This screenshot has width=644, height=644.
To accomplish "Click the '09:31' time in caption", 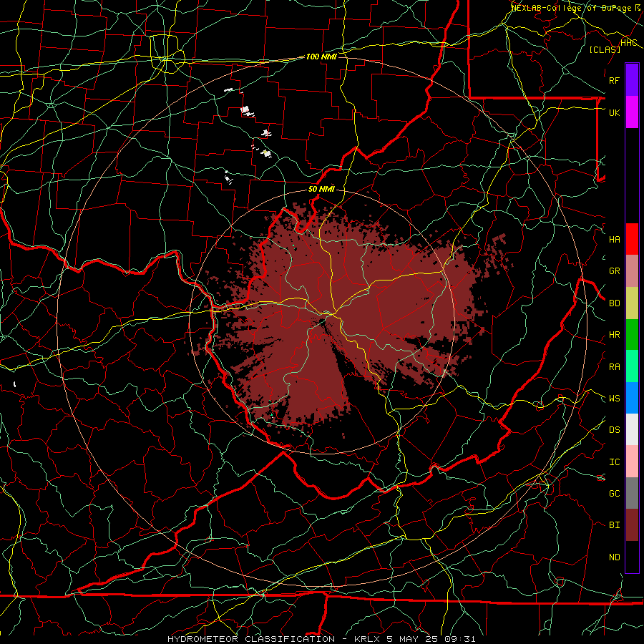I will (459, 639).
